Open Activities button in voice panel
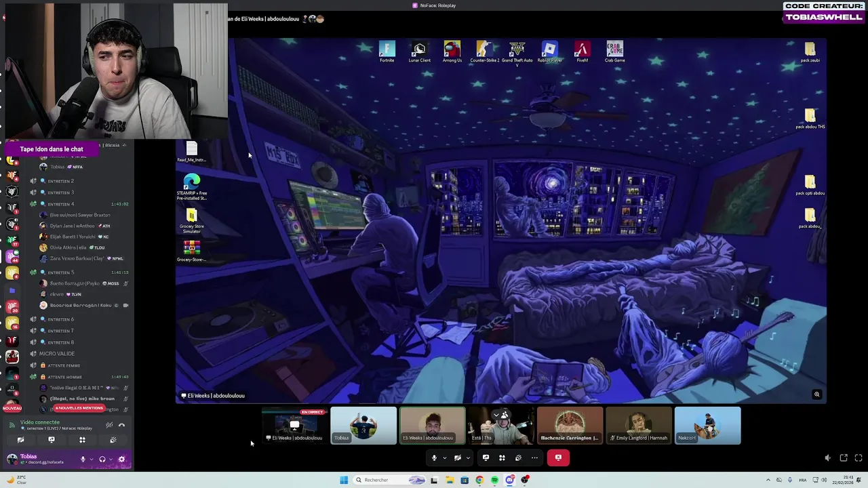 (x=82, y=440)
